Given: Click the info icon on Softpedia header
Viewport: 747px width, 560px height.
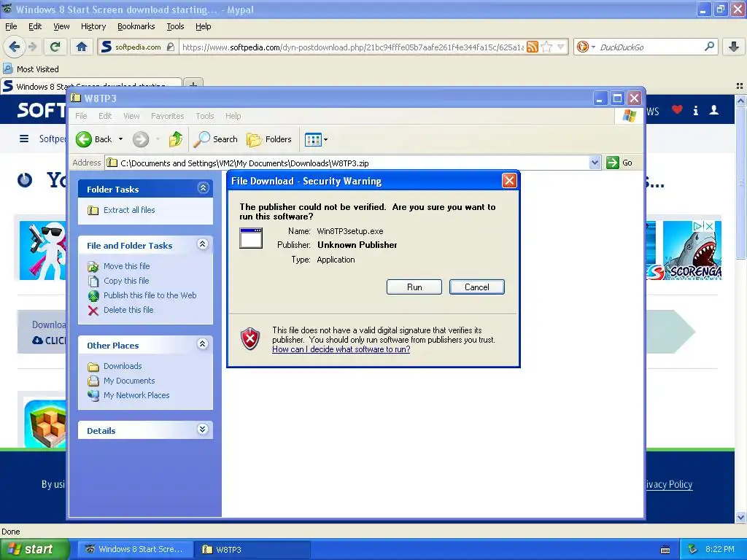Looking at the screenshot, I should (695, 111).
